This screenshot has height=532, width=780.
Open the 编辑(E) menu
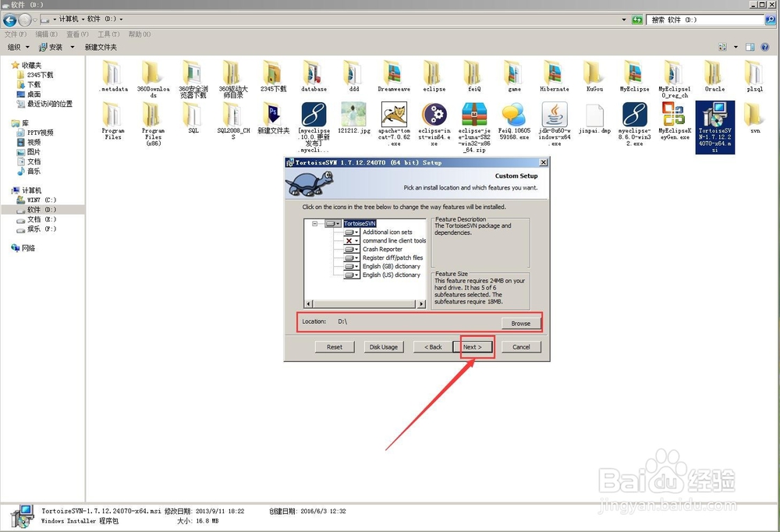pyautogui.click(x=46, y=34)
